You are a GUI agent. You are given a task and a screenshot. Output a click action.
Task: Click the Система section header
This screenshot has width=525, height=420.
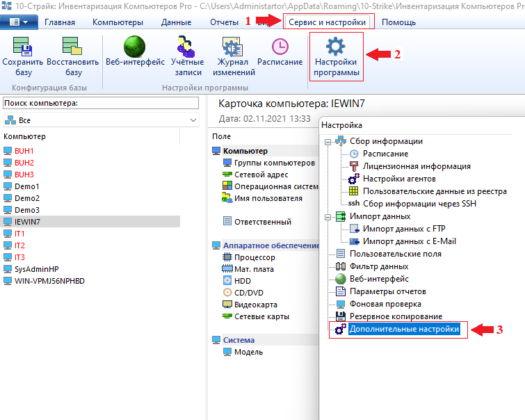tap(239, 340)
